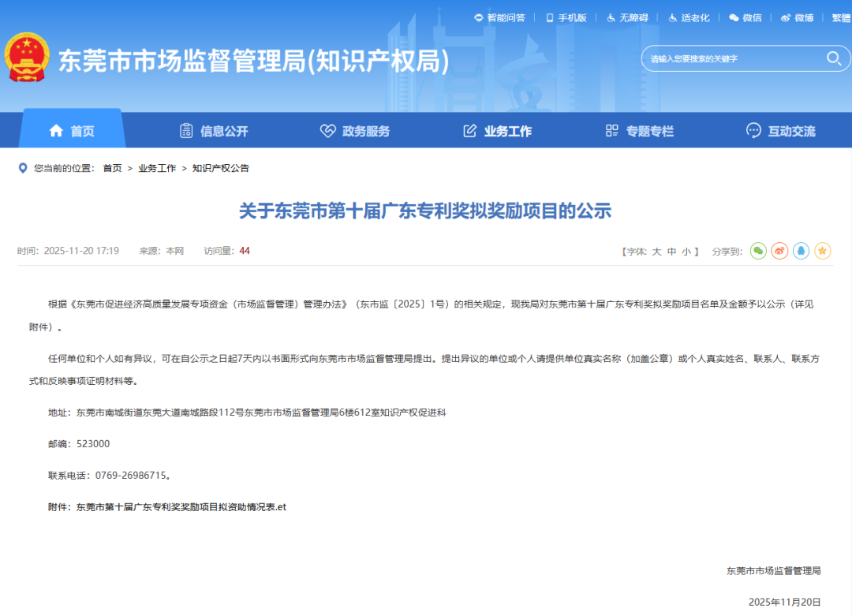The width and height of the screenshot is (852, 616).
Task: Go to 首页 home tab
Action: (72, 131)
